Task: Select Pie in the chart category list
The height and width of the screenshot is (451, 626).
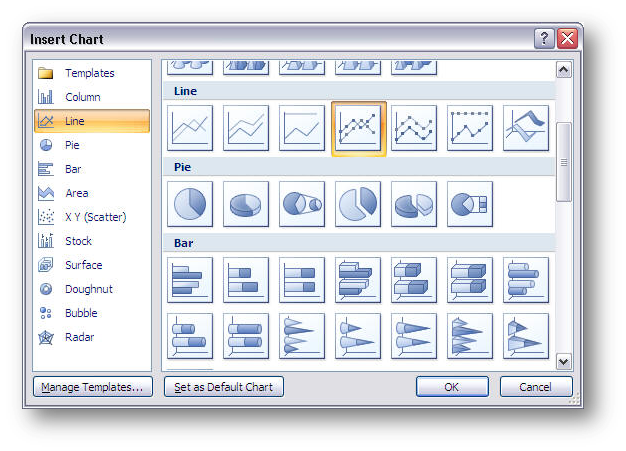Action: click(72, 145)
